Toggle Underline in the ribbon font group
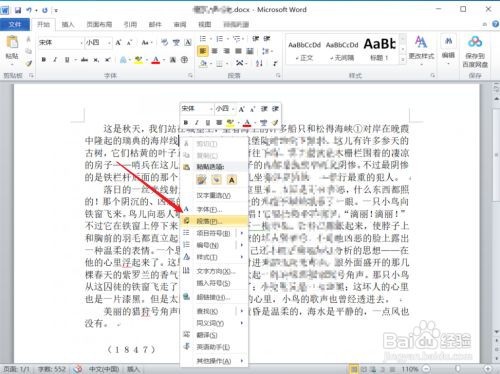 (67, 60)
